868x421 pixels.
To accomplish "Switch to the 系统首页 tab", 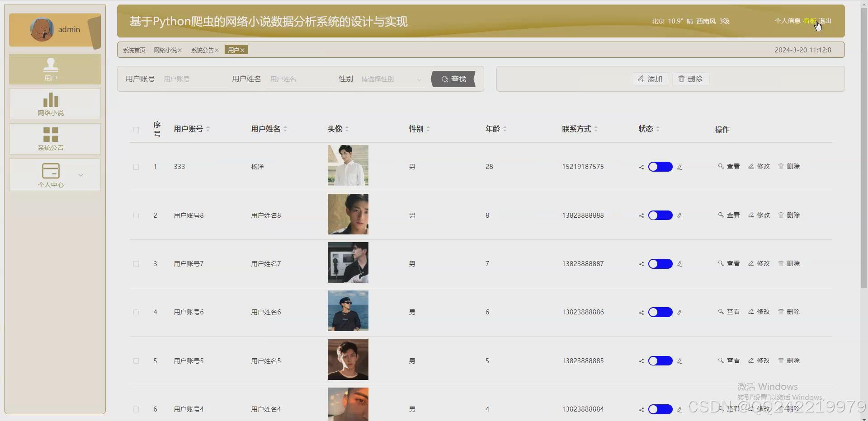I will tap(134, 50).
